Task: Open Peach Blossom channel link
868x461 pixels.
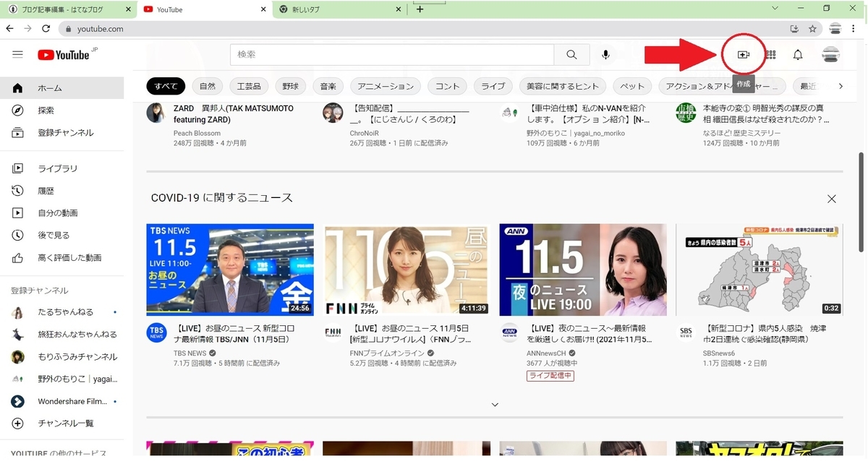Action: click(x=197, y=134)
